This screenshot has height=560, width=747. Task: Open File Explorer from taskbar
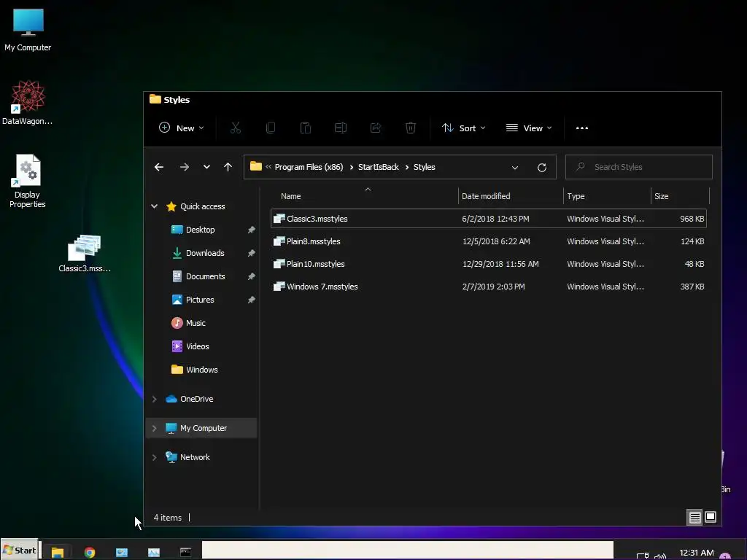click(58, 552)
